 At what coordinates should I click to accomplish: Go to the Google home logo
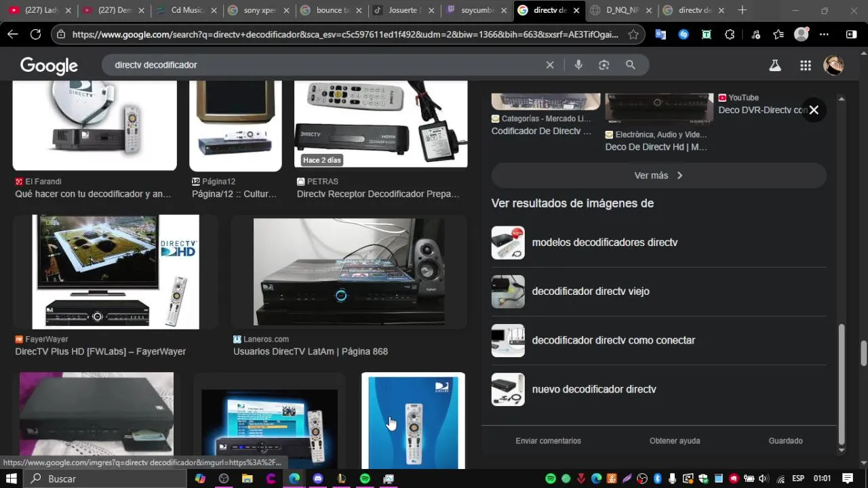point(49,66)
